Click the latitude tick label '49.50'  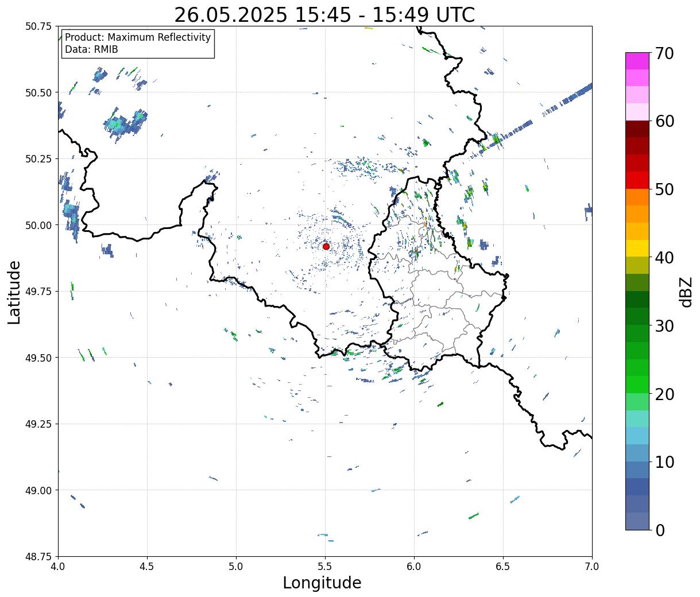click(38, 358)
